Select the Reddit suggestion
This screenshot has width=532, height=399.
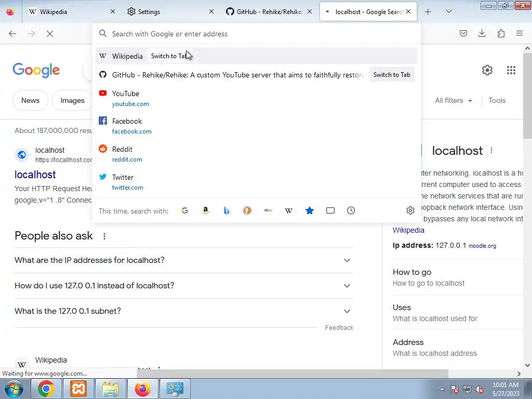click(256, 154)
